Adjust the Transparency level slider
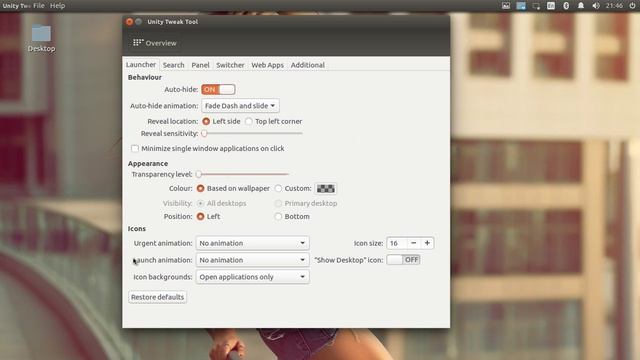The width and height of the screenshot is (640, 360). (243, 174)
